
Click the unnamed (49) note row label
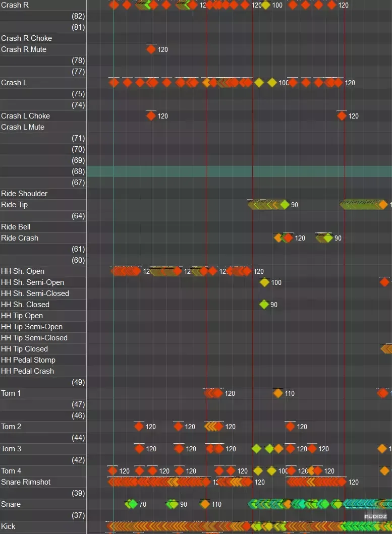[78, 382]
